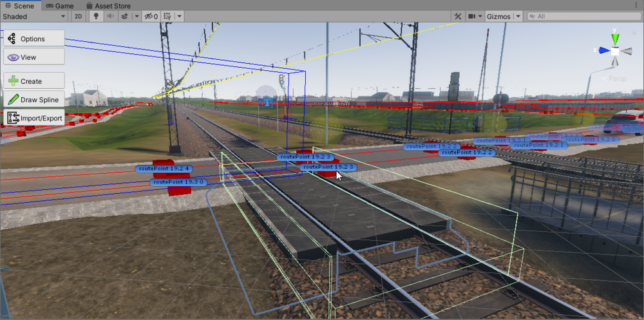Open scene camera settings dropdown
644x320 pixels.
click(x=475, y=17)
